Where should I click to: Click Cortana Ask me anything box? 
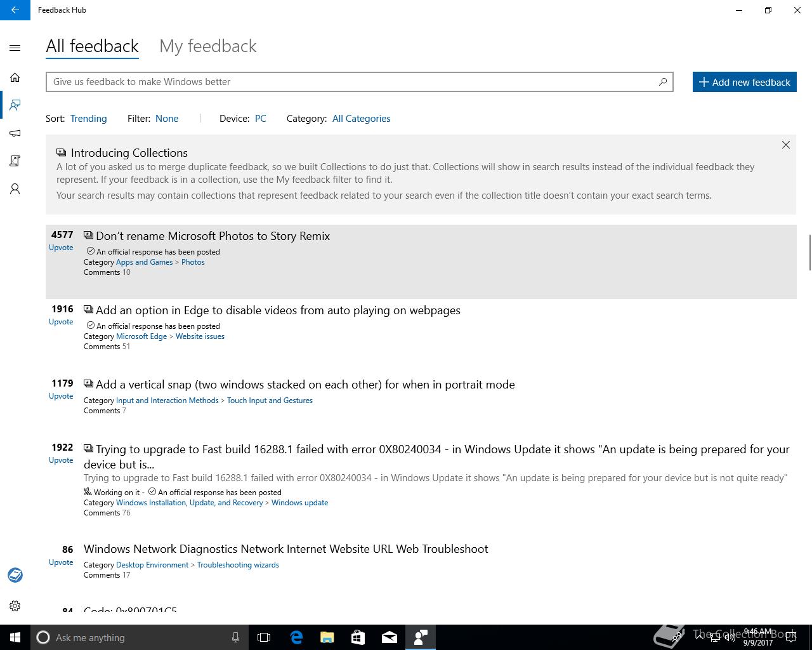pos(139,637)
